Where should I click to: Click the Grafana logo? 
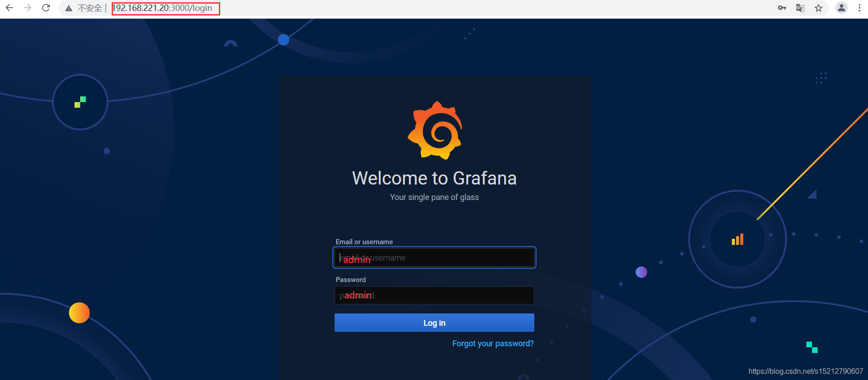click(435, 130)
